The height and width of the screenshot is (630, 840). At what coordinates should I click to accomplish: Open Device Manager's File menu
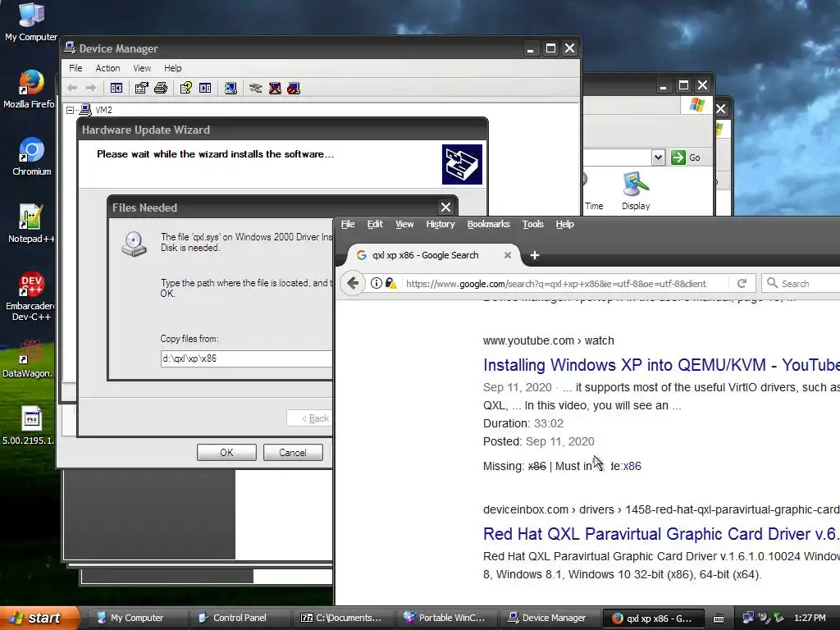pyautogui.click(x=75, y=68)
